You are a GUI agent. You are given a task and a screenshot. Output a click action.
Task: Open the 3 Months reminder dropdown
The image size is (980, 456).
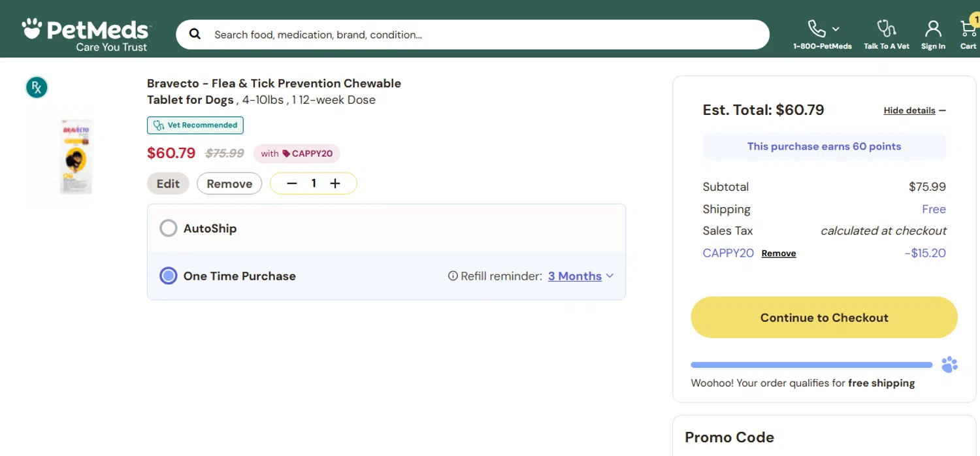tap(581, 276)
